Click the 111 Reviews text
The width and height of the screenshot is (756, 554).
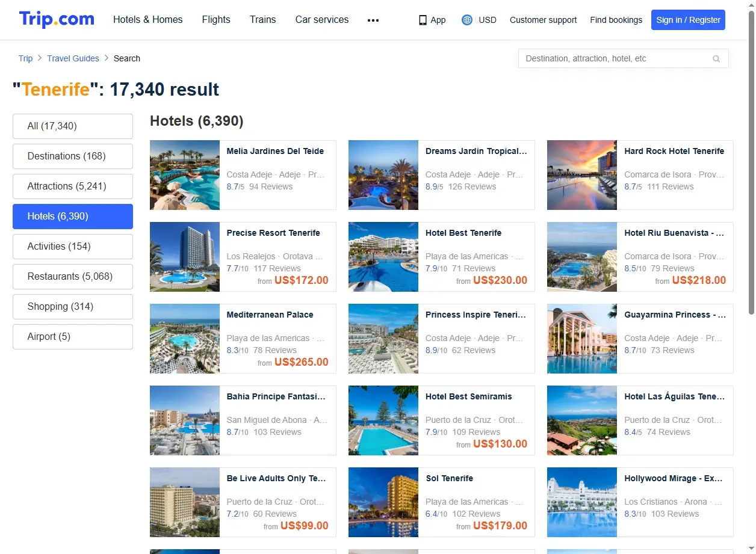tap(671, 186)
